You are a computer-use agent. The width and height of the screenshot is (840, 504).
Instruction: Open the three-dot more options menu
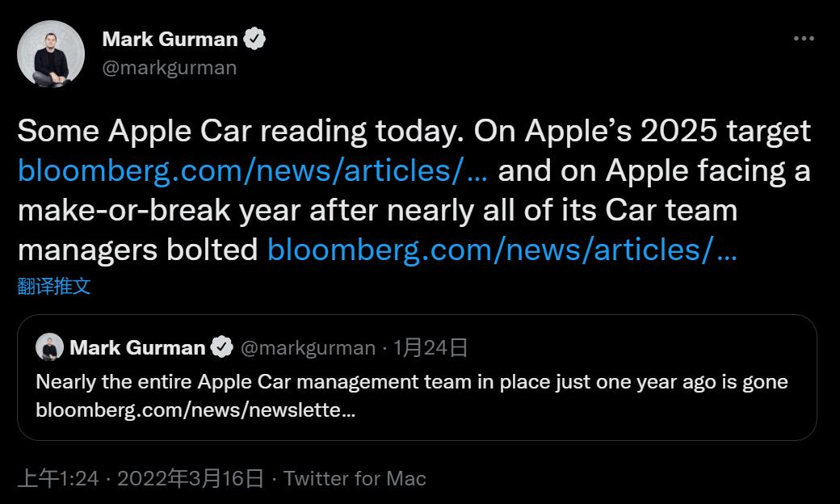coord(803,39)
